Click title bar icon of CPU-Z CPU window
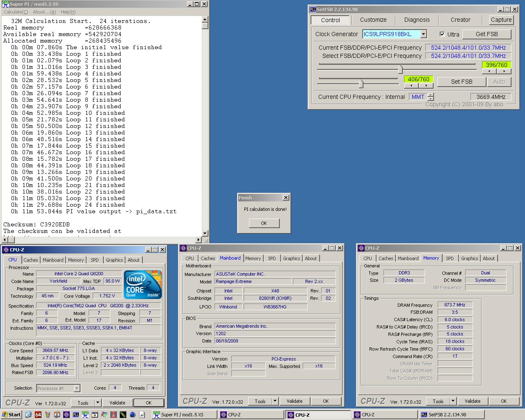 coord(6,249)
